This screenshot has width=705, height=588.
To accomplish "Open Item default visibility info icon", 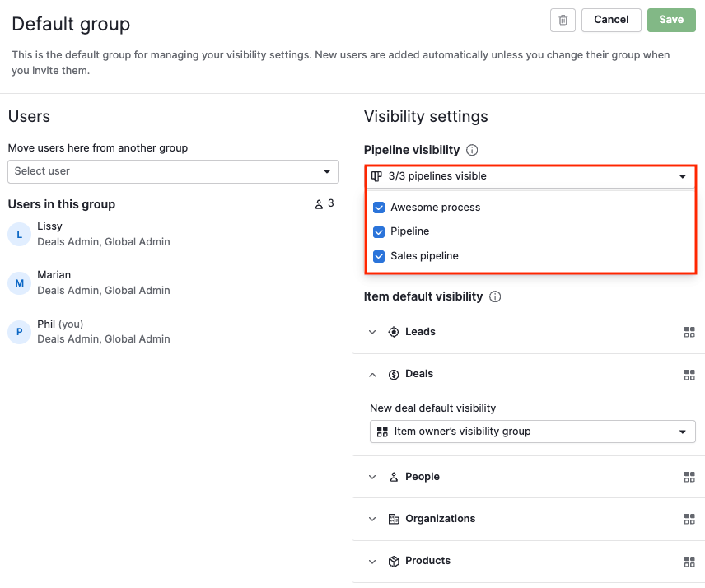I will point(495,296).
